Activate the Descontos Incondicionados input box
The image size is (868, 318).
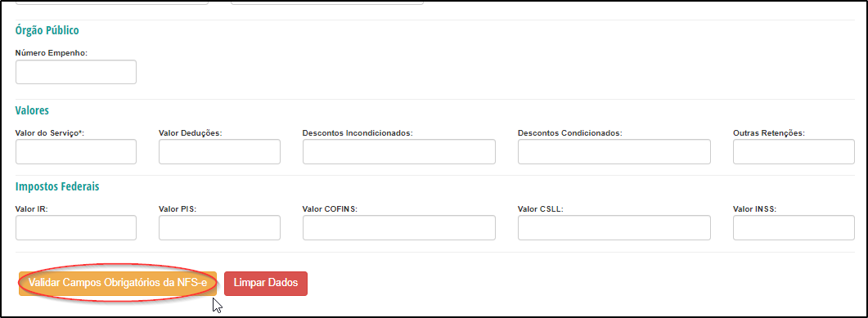coord(399,151)
